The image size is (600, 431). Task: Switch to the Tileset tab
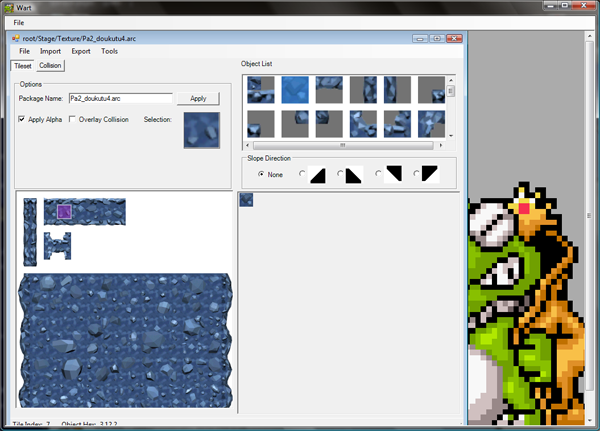pos(23,66)
